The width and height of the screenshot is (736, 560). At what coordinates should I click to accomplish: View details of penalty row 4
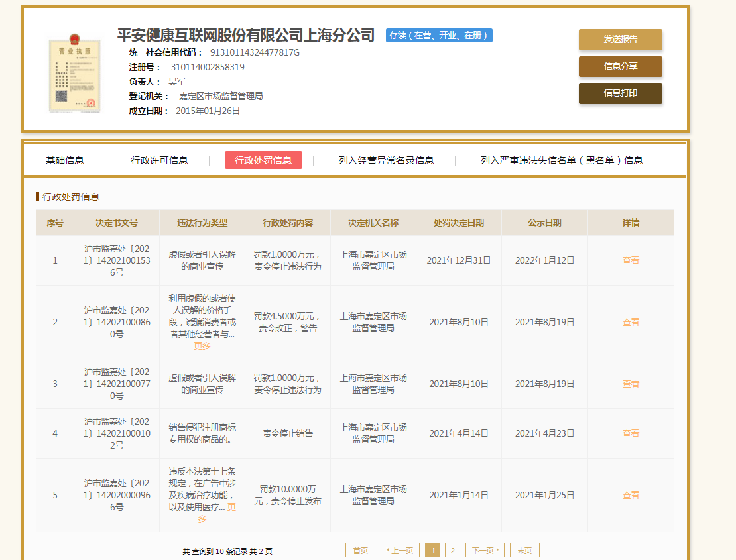pos(631,433)
